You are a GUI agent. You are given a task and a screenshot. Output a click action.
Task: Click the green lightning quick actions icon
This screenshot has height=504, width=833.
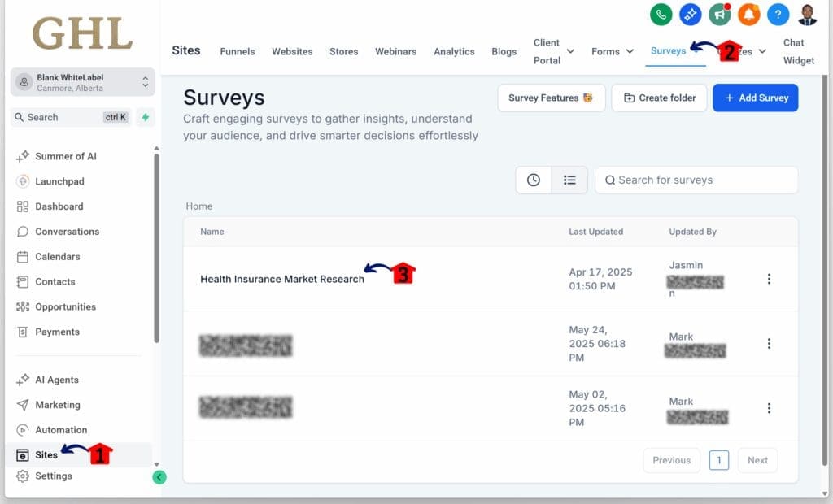(x=145, y=117)
